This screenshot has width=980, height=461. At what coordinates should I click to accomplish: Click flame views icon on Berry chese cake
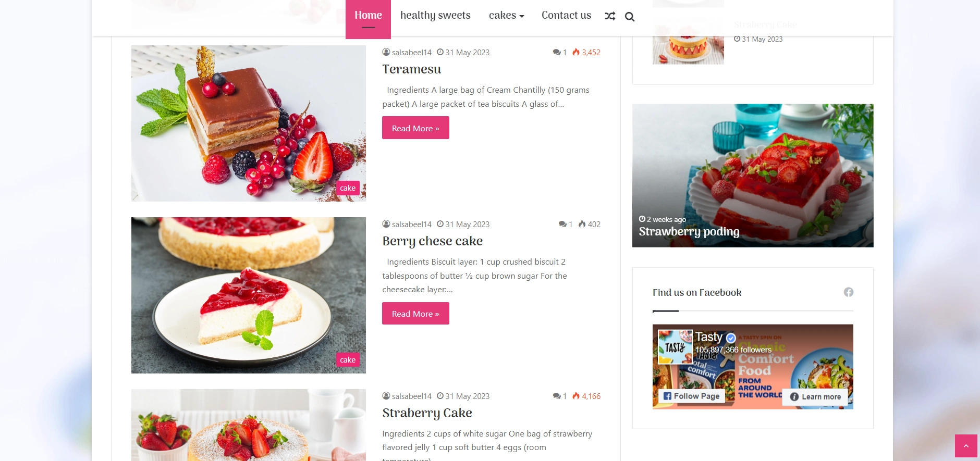pos(582,224)
